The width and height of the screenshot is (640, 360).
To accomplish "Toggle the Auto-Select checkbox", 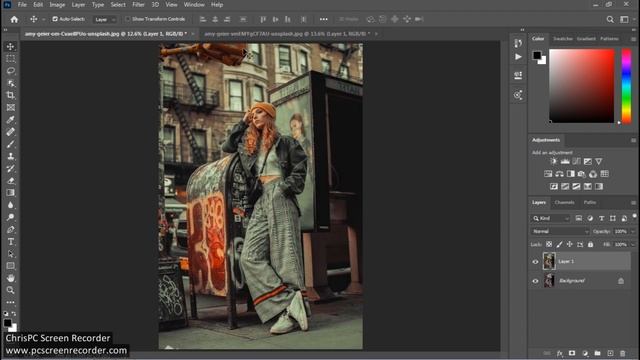I will coord(55,19).
